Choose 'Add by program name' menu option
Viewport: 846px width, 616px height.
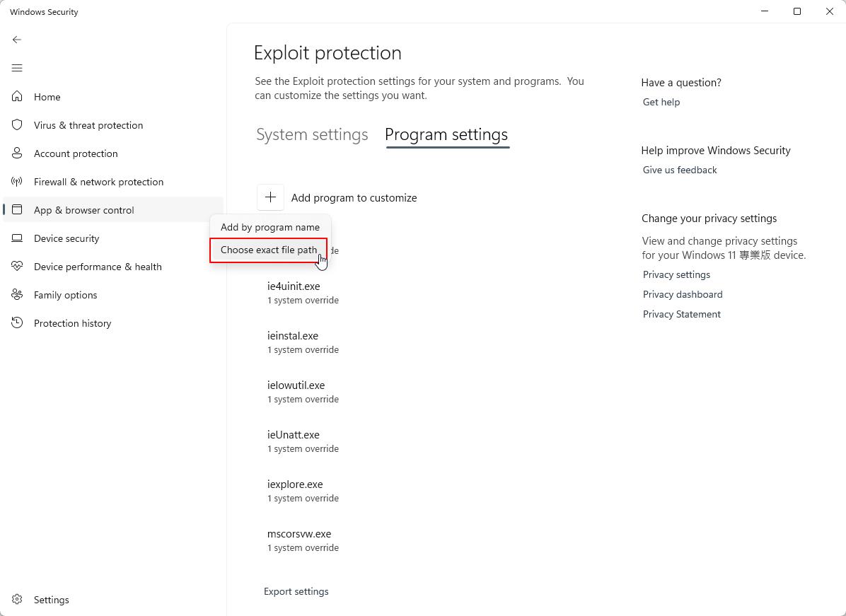[x=270, y=227]
